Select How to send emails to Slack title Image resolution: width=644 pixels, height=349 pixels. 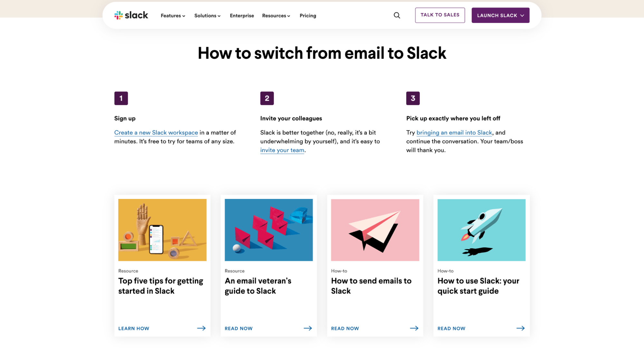pos(371,286)
